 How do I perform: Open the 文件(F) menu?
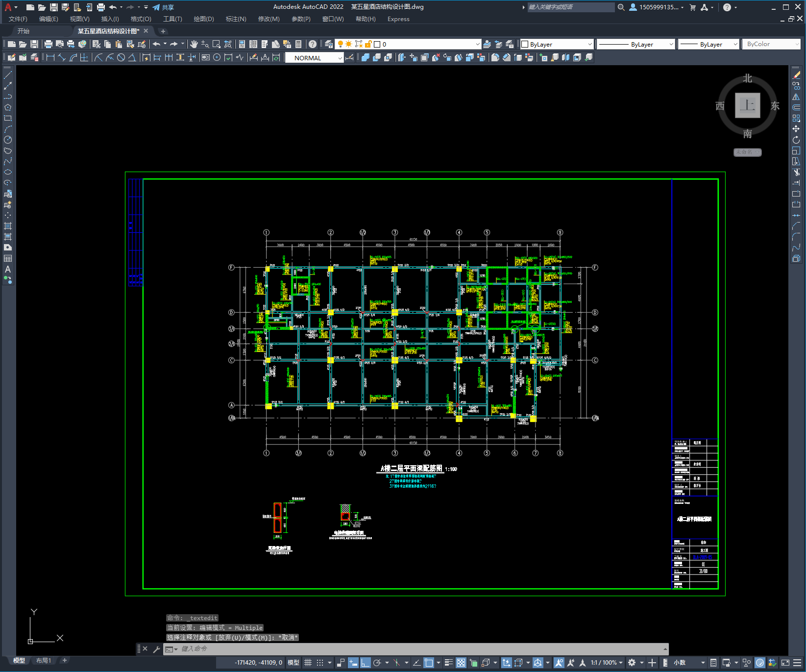(x=18, y=19)
